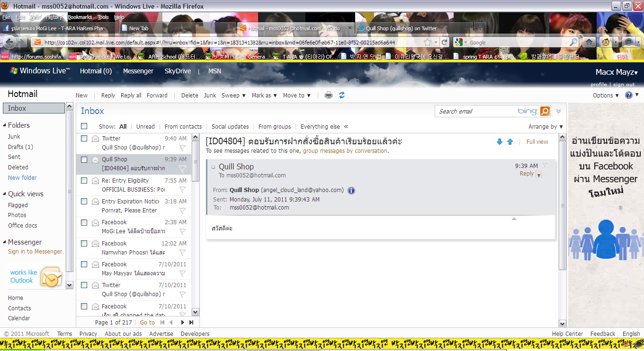Open the group messages by conversation link
Screen dimensions: 644x351
coord(345,151)
